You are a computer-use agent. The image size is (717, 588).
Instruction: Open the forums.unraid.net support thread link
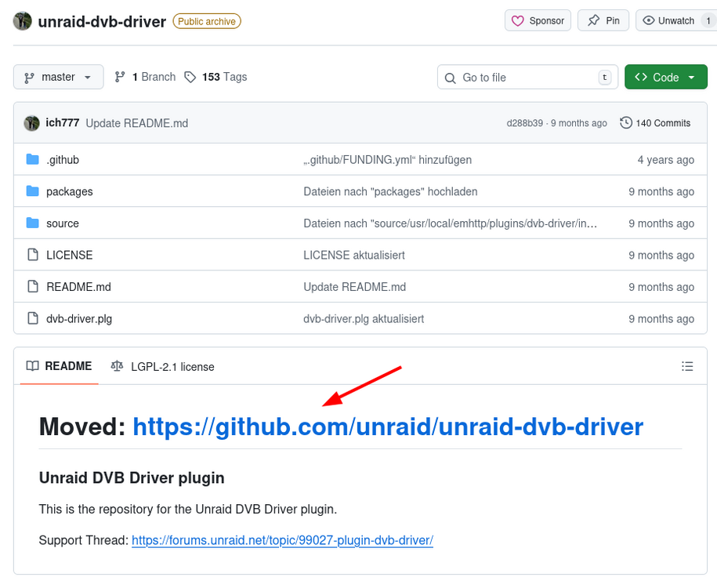pos(282,540)
